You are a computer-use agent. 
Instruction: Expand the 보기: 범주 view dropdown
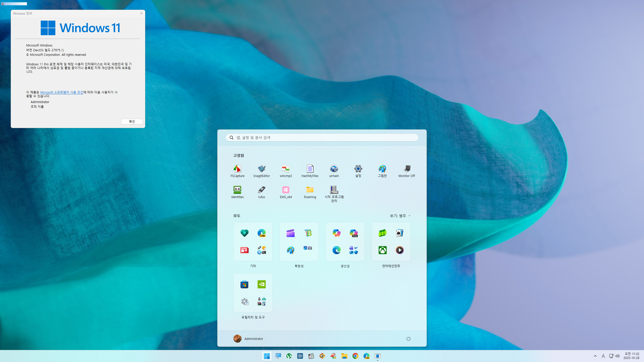pos(400,216)
